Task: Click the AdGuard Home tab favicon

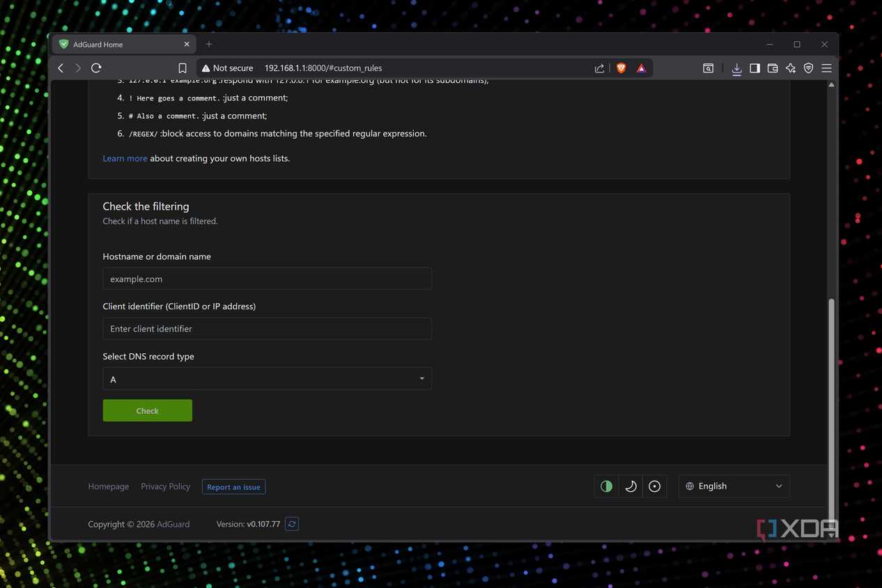Action: coord(64,44)
